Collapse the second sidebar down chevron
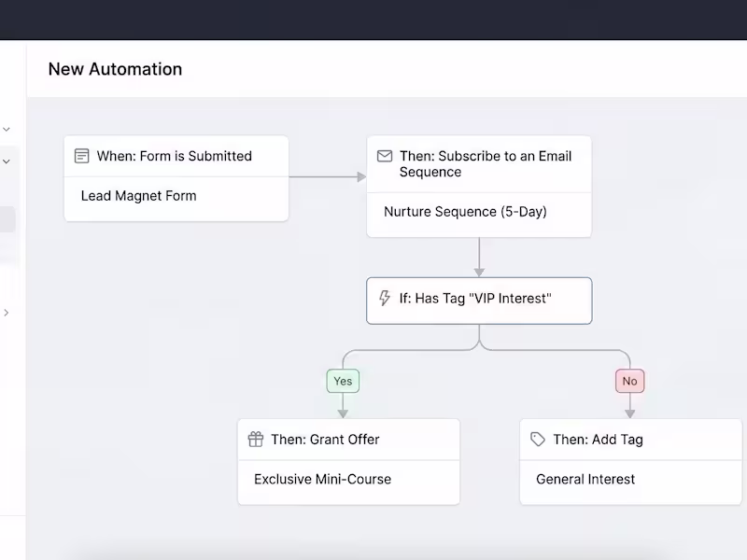747x560 pixels. click(x=7, y=161)
